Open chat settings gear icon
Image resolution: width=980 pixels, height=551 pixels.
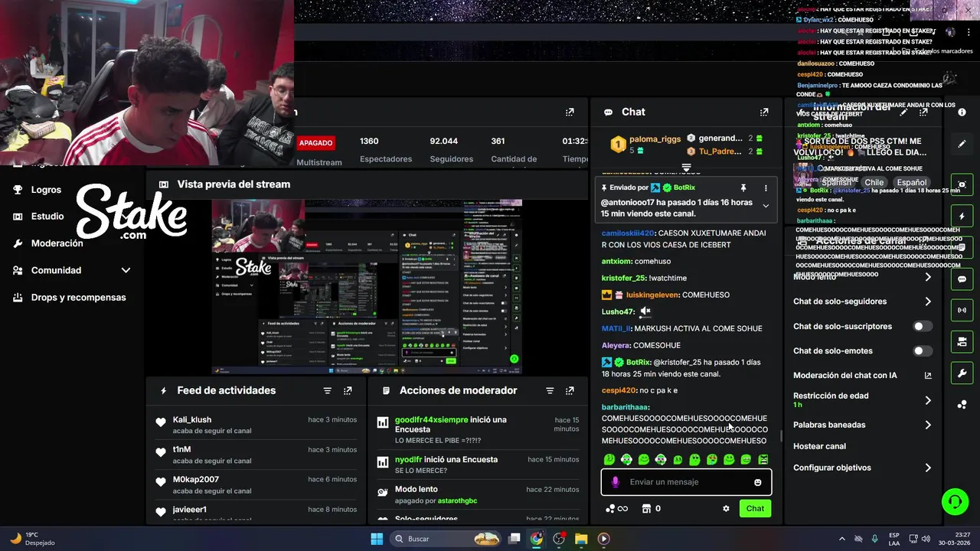click(726, 508)
